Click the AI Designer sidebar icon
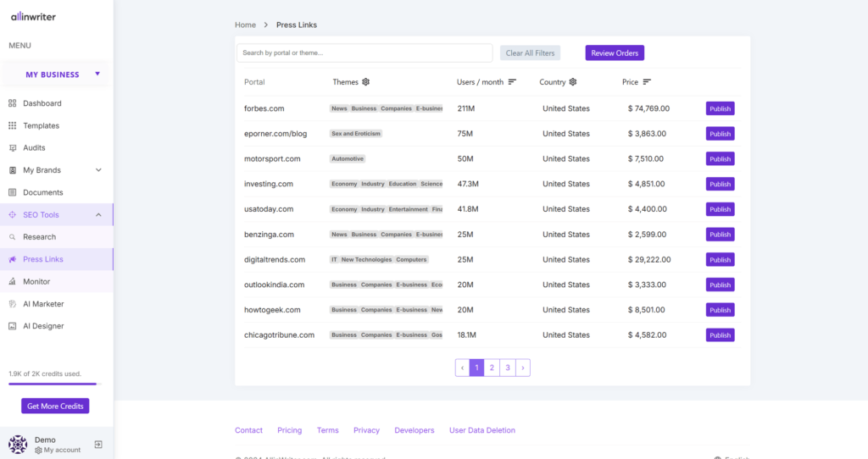The image size is (868, 459). [x=13, y=326]
